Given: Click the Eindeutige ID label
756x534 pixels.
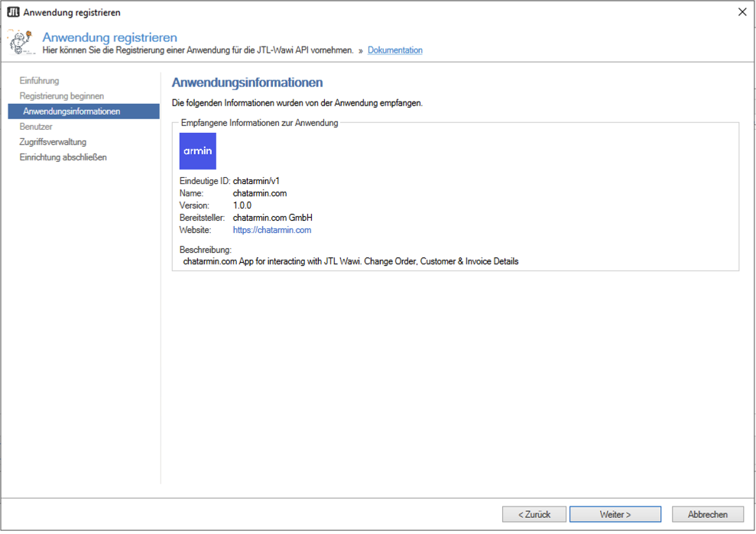Looking at the screenshot, I should coord(205,181).
